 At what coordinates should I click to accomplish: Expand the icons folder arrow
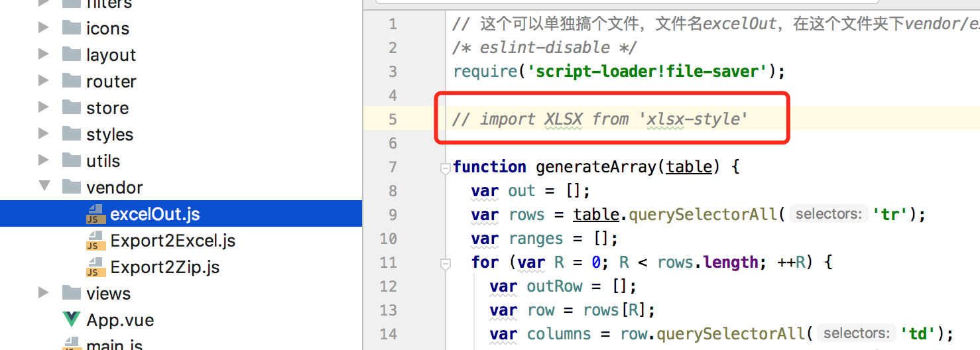coord(44,28)
